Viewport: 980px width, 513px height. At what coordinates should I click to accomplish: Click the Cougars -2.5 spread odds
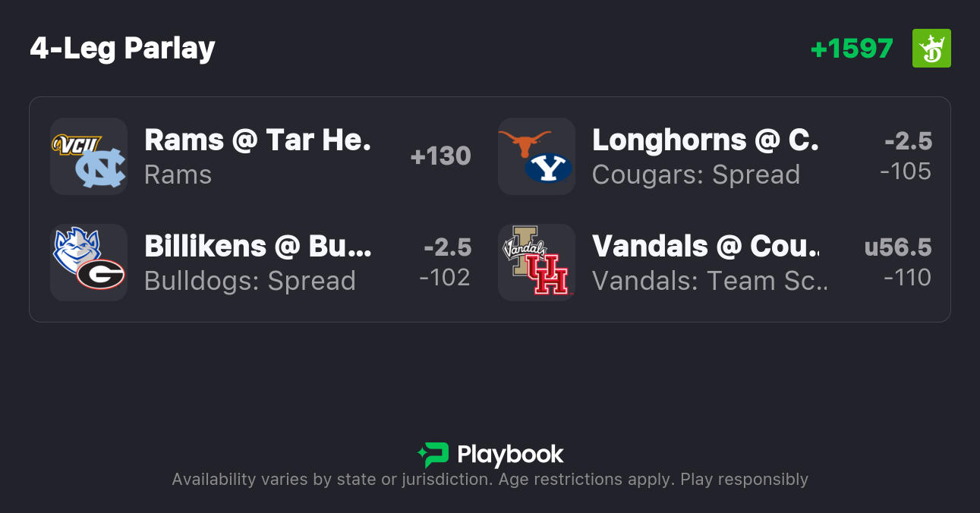coord(907,156)
